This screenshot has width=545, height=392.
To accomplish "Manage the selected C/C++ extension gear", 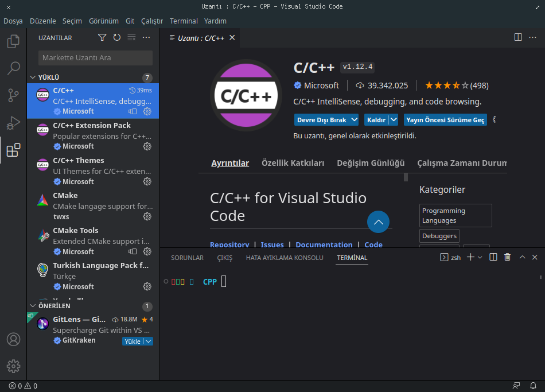I will (147, 111).
